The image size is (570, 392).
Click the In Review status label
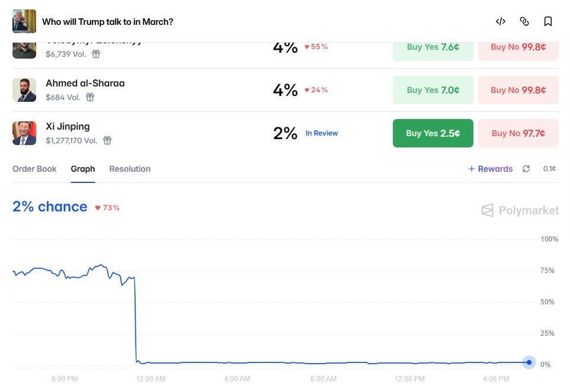click(x=322, y=133)
